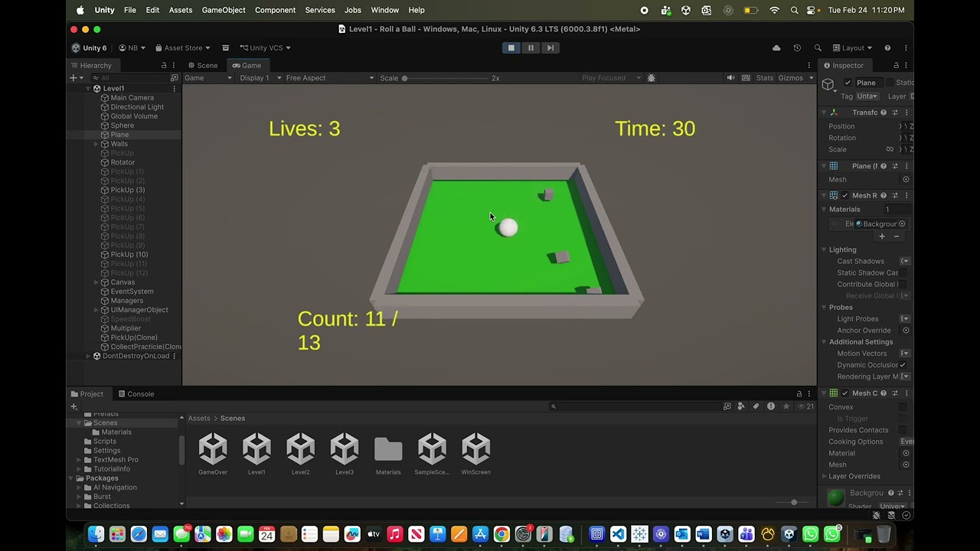Remove a material with the minus button
This screenshot has width=980, height=551.
[897, 236]
